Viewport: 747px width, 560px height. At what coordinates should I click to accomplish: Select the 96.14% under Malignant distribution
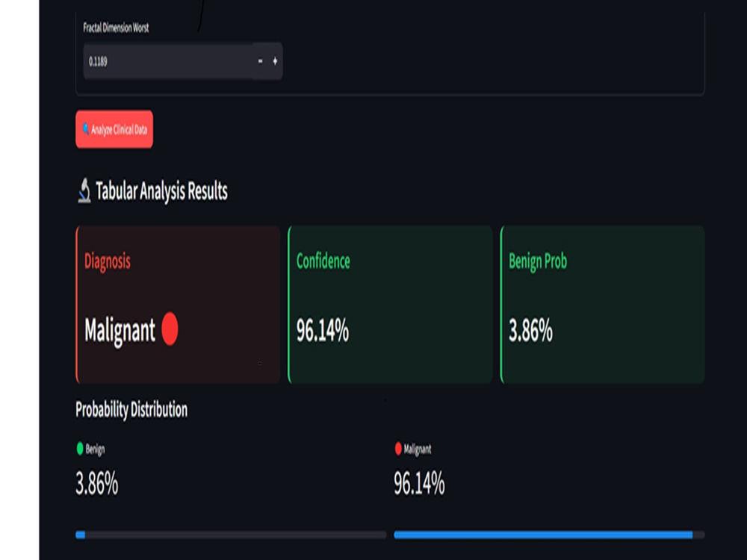tap(419, 483)
